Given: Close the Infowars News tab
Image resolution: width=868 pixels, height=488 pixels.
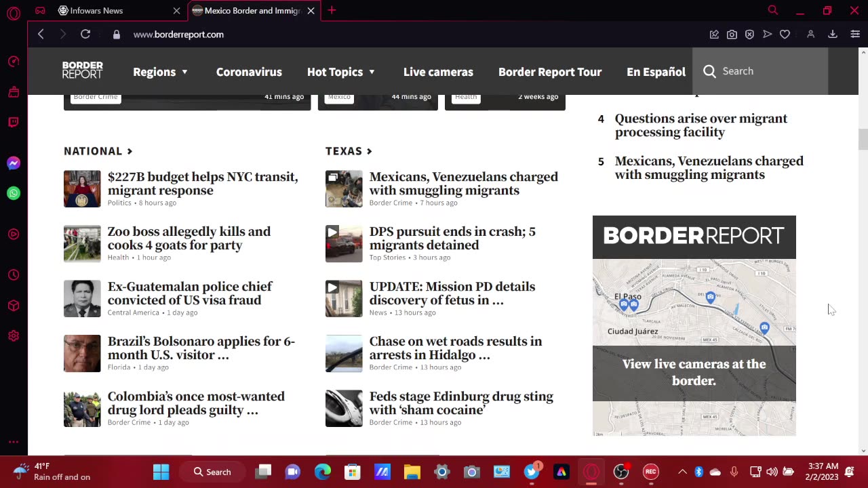Looking at the screenshot, I should [x=176, y=11].
